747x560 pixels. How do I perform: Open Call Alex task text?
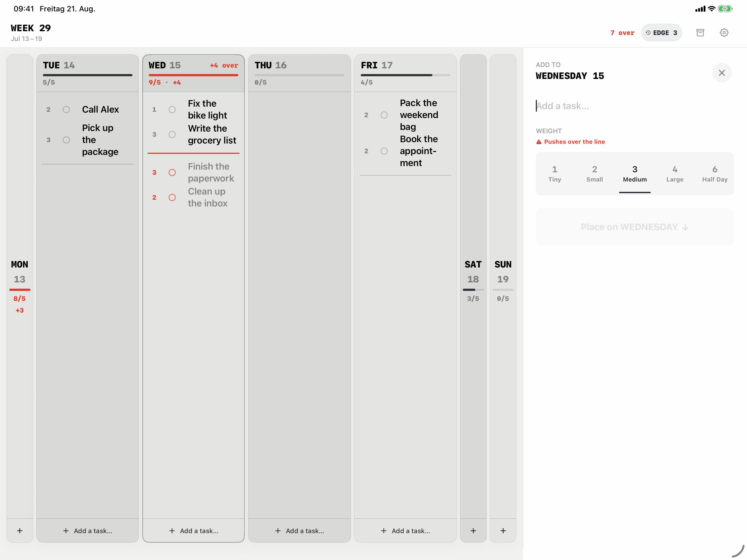[x=100, y=110]
